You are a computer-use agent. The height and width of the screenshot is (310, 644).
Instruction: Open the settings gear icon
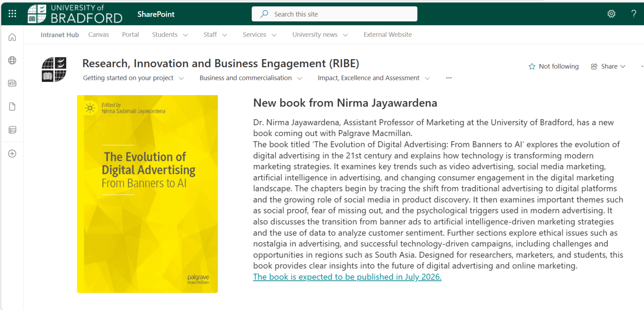[x=611, y=14]
